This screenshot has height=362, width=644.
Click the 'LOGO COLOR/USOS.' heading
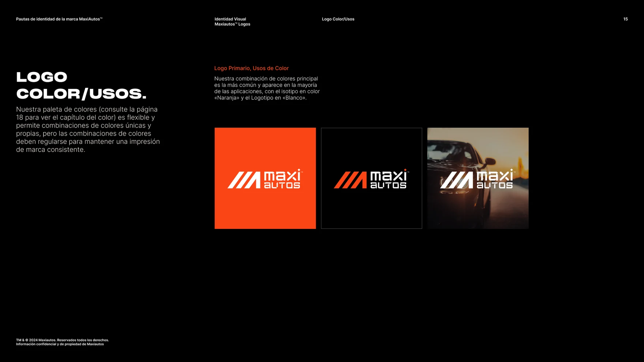(81, 85)
